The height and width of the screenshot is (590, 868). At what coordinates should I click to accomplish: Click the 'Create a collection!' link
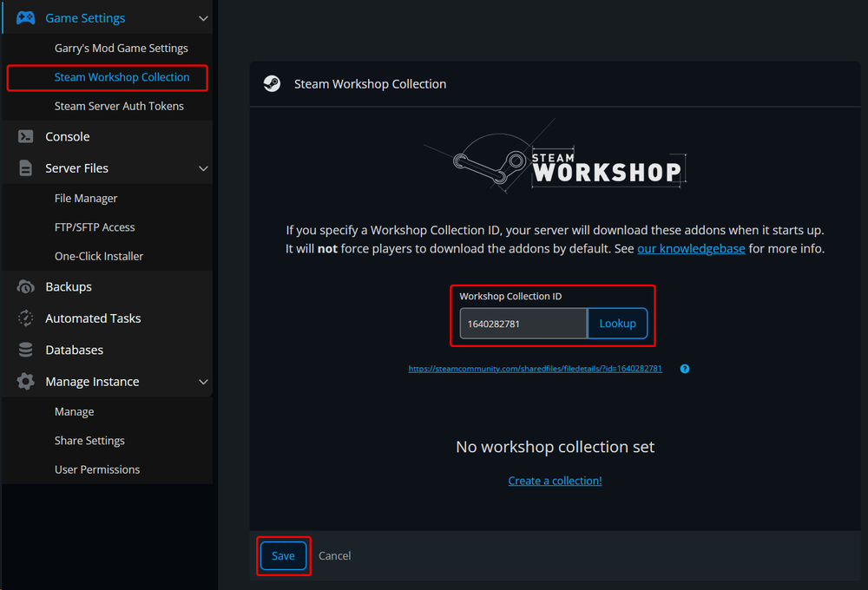point(555,481)
